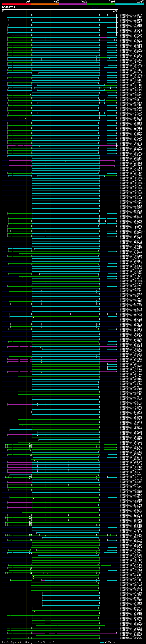
Task: Click the green ~80% identity legend bar
Action: tap(101, 4)
